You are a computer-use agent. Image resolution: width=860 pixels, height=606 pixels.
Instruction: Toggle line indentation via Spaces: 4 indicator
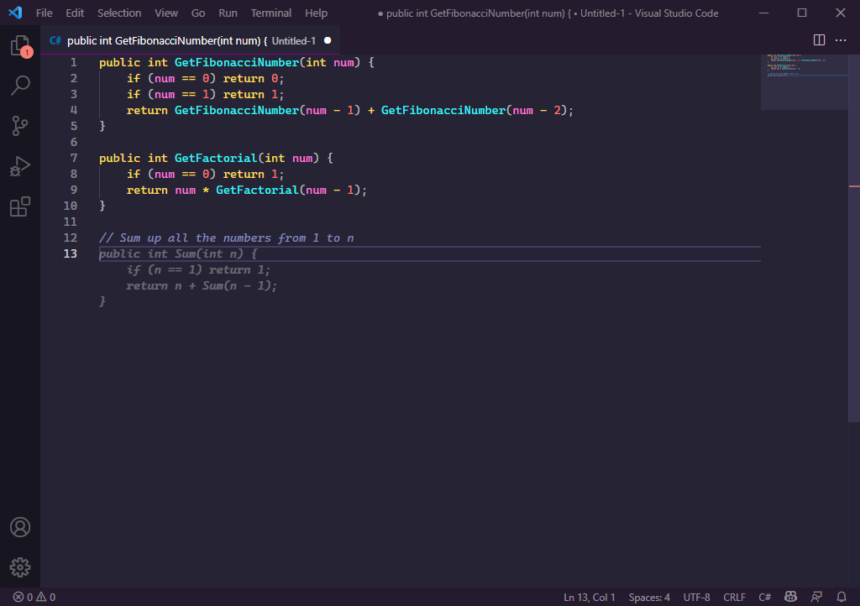(x=648, y=597)
